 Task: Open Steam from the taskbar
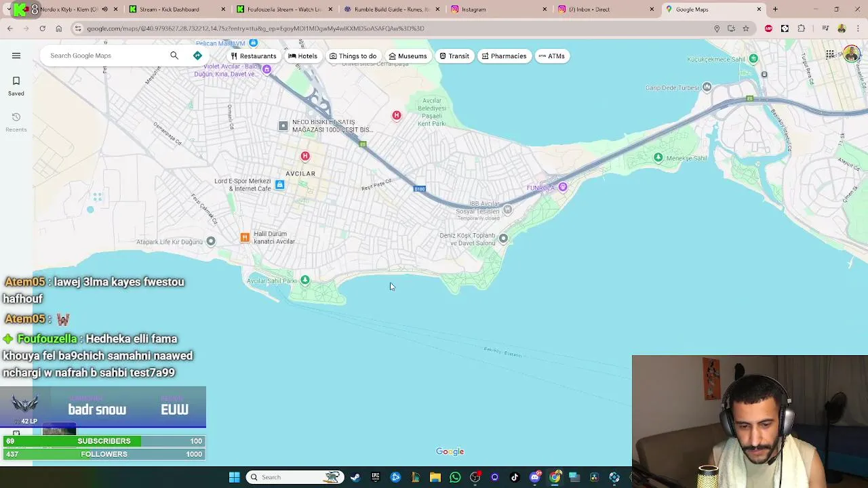355,477
